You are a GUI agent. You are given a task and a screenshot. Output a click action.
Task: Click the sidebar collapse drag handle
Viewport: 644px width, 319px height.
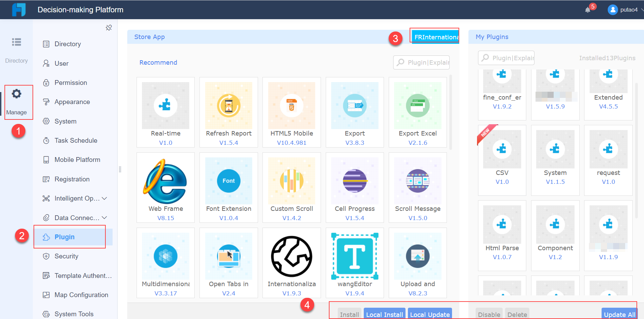[120, 169]
